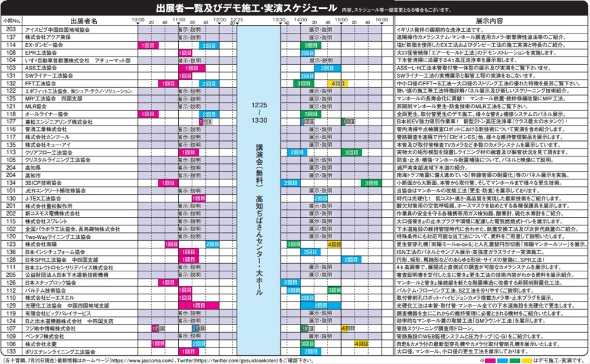Select the 4回目 block for フジ地中情報株式会社
The width and height of the screenshot is (590, 364).
349,329
